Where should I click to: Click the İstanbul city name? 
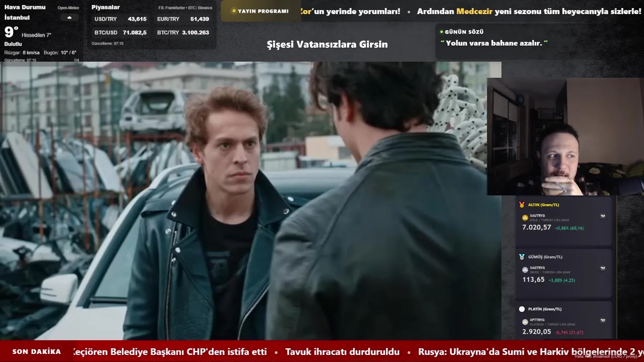(x=17, y=18)
